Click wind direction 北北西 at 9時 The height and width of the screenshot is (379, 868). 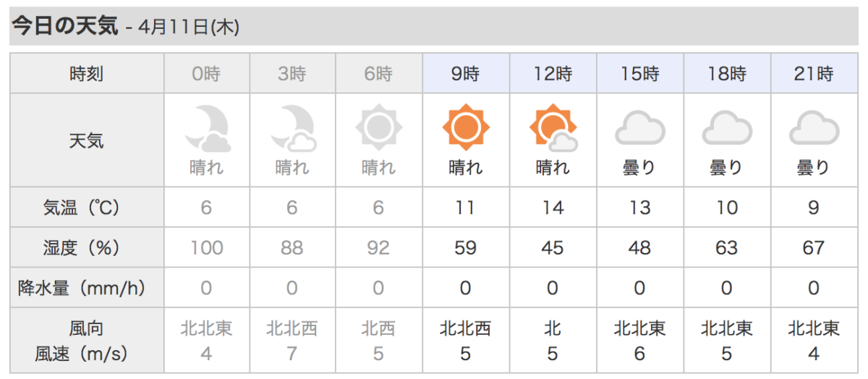point(466,329)
